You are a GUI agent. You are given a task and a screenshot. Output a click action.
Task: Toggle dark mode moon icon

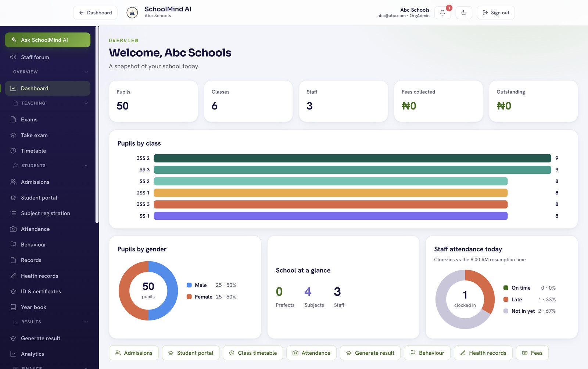pyautogui.click(x=464, y=12)
